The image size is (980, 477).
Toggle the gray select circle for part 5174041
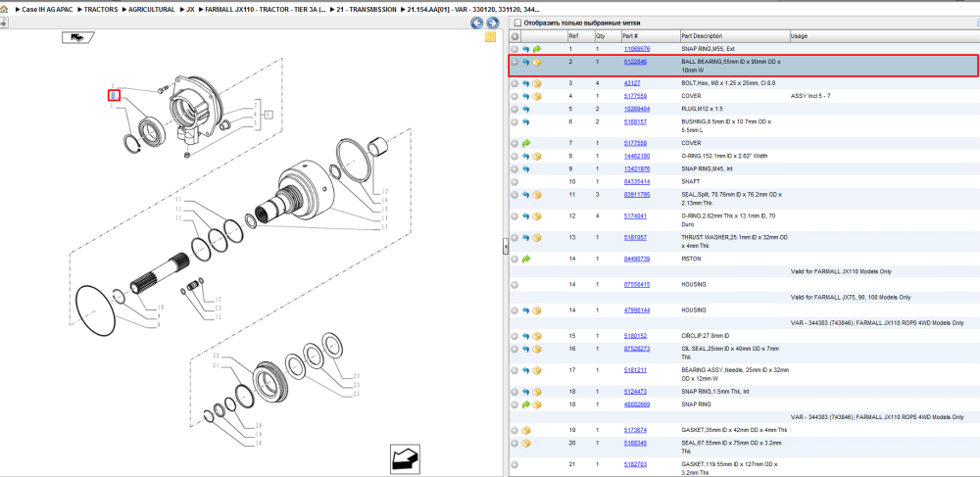click(x=515, y=216)
